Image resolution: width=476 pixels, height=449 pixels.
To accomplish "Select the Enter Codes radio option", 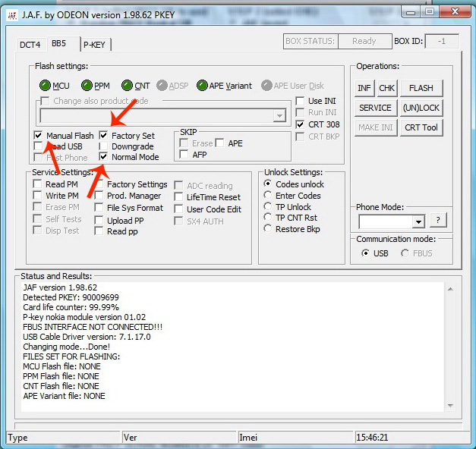I will [267, 195].
